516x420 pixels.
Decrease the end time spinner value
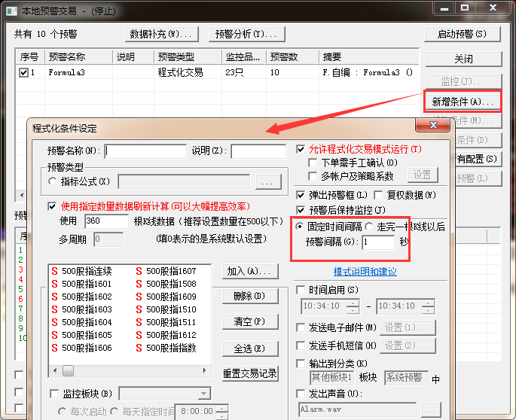(x=428, y=310)
